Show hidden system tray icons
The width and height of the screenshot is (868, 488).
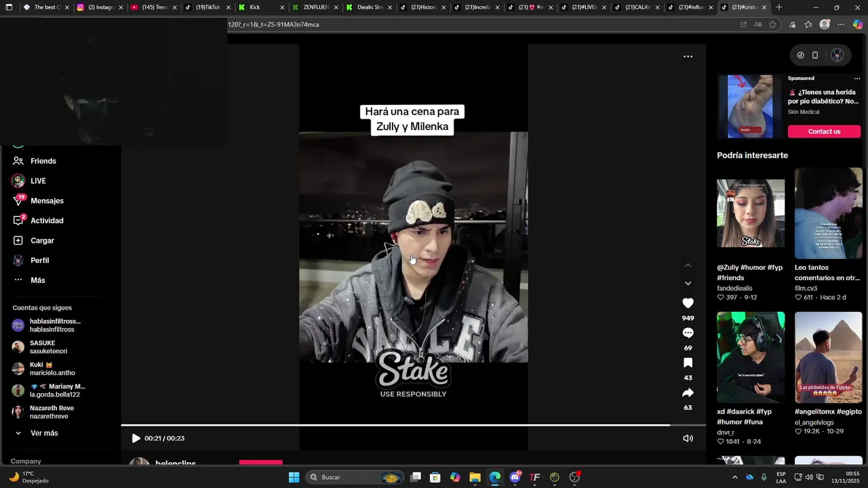(x=734, y=477)
